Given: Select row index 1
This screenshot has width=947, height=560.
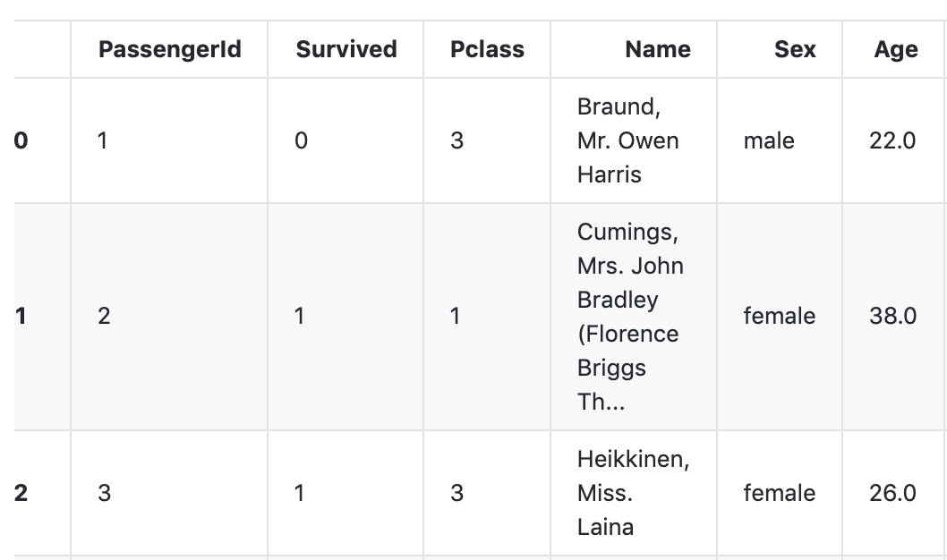Looking at the screenshot, I should click(x=21, y=316).
